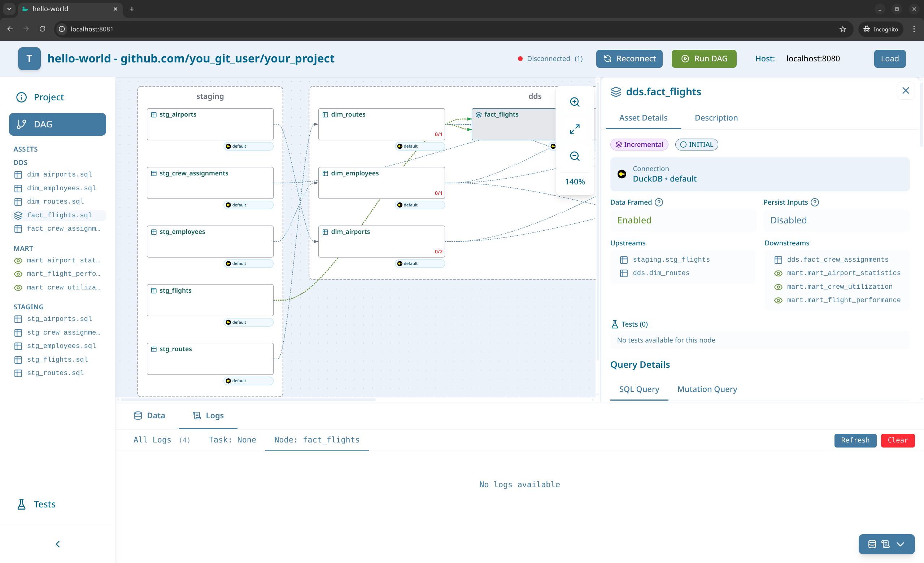Bookmark the page with star icon
The height and width of the screenshot is (563, 924).
click(x=843, y=29)
